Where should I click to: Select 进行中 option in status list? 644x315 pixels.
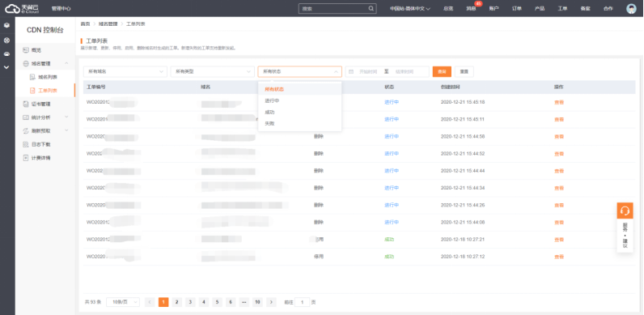[300, 100]
